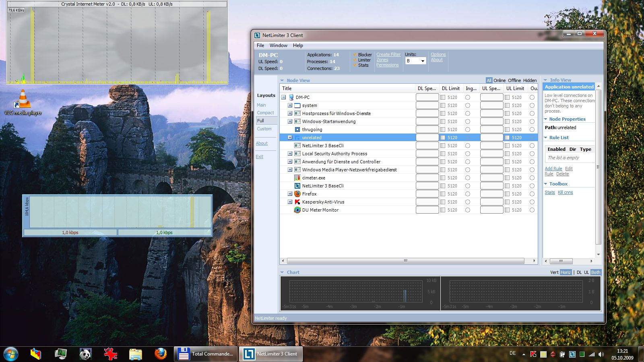This screenshot has width=644, height=362.
Task: Click the cimeter.exe application icon
Action: click(297, 178)
